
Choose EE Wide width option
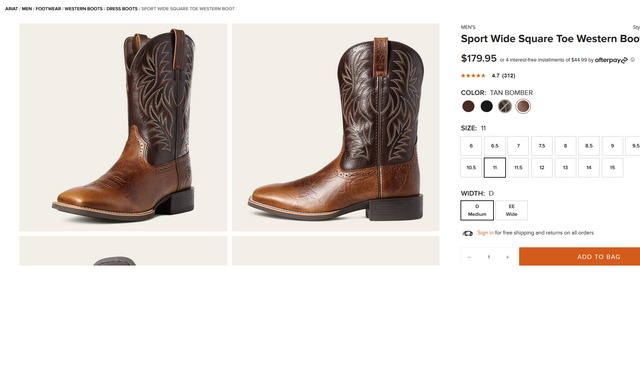[x=511, y=210]
